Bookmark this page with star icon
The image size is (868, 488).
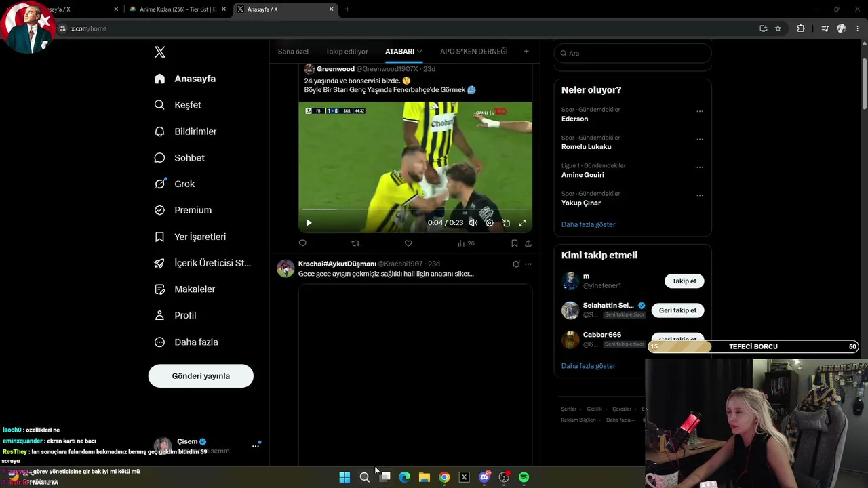tap(778, 28)
